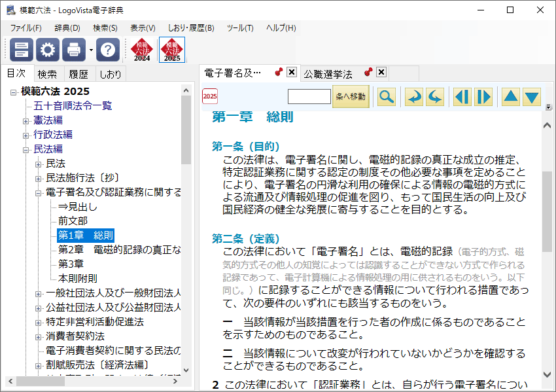Select 第2章 電磁的記録の真正な tree item
Screen dimensions: 556x392
pyautogui.click(x=120, y=250)
